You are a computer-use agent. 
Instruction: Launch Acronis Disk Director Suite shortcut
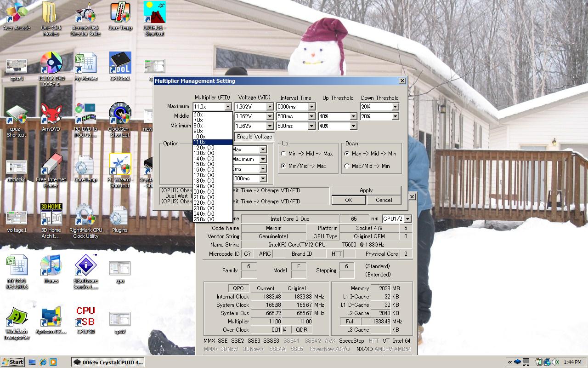pyautogui.click(x=85, y=19)
